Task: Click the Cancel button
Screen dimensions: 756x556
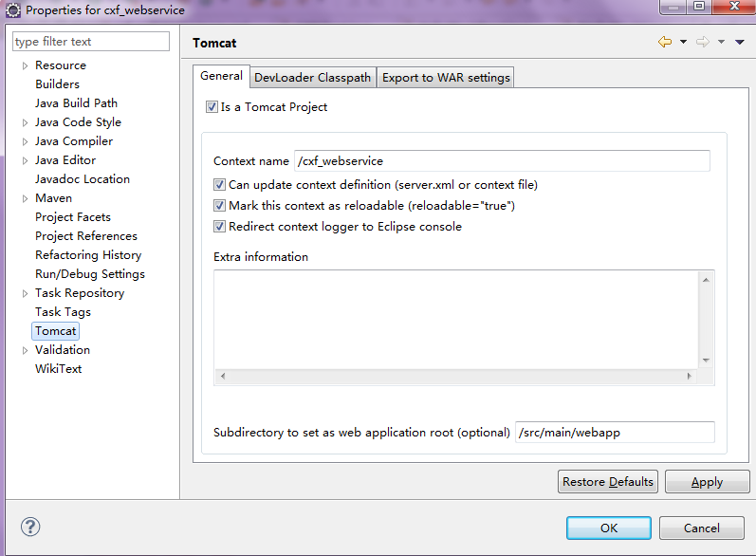Action: (702, 528)
